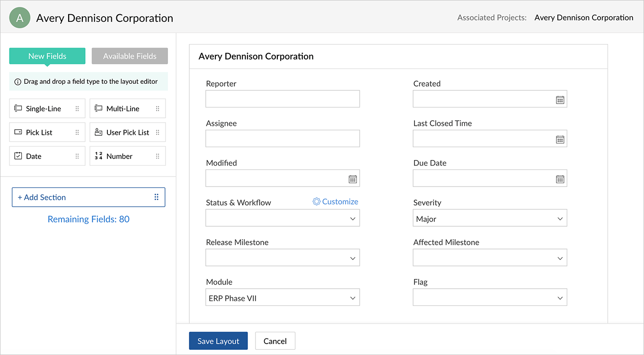Image resolution: width=644 pixels, height=355 pixels.
Task: Click the User Pick List field icon
Action: tap(98, 132)
